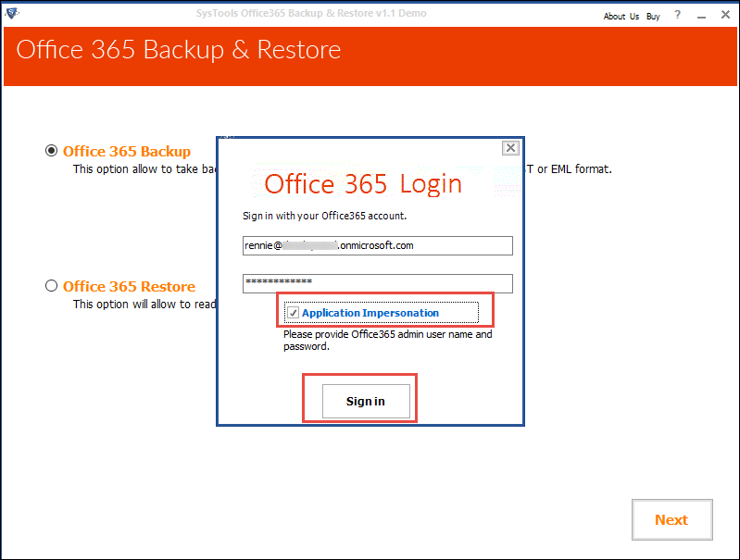This screenshot has height=560, width=740.
Task: Click the Sign in button
Action: click(366, 401)
